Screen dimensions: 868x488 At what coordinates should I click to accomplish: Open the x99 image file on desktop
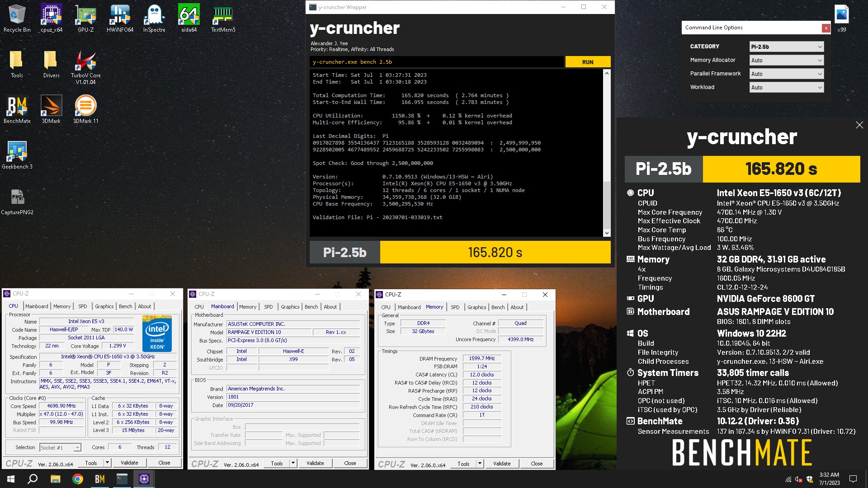(841, 18)
